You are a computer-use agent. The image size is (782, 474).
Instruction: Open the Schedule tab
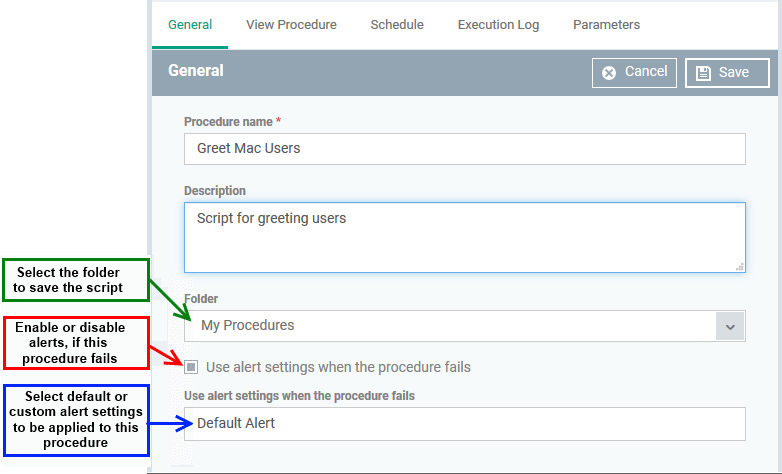(x=397, y=25)
